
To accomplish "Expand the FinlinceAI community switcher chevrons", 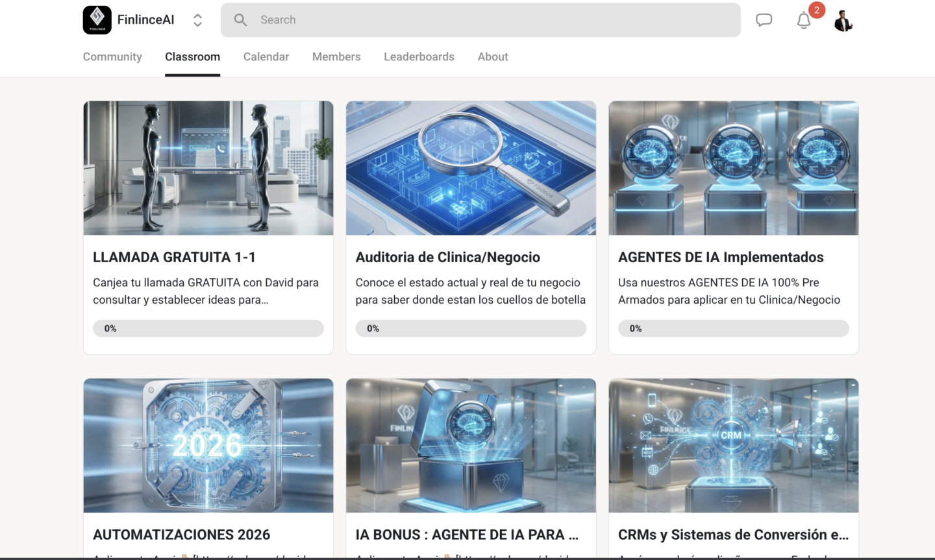I will (197, 20).
